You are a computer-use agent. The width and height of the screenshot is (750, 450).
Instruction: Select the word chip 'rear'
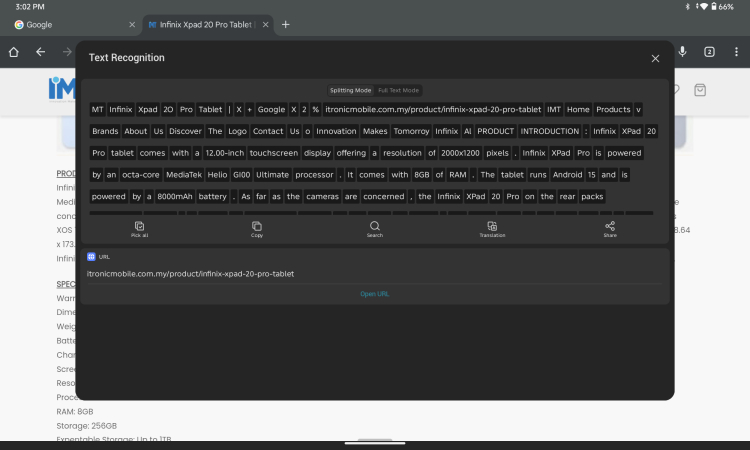click(567, 197)
